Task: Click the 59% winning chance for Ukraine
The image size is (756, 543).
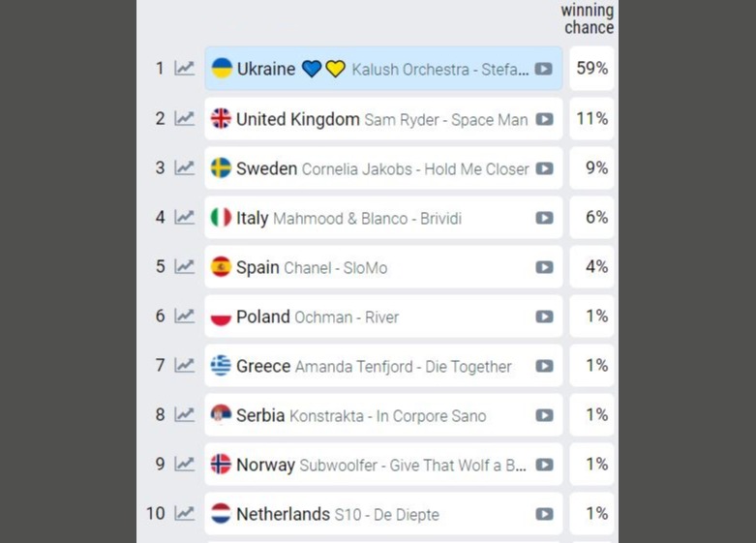Action: pos(591,69)
